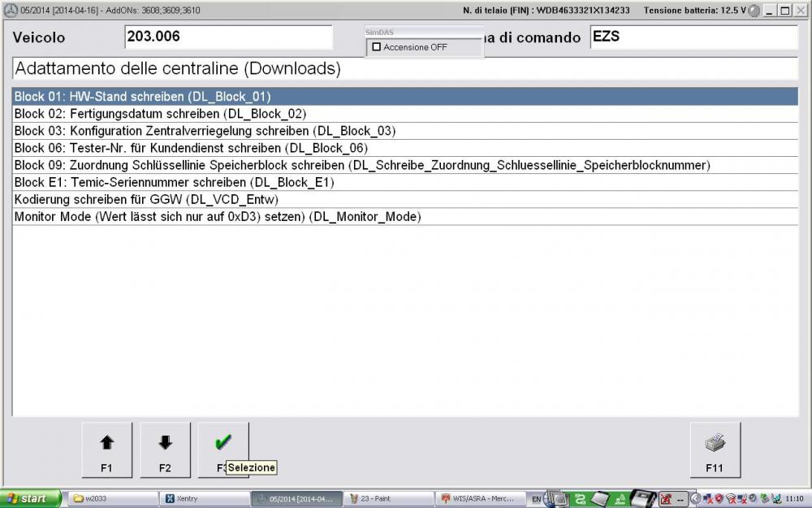812x508 pixels.
Task: Expand hidden system tray icons arrow
Action: click(696, 498)
